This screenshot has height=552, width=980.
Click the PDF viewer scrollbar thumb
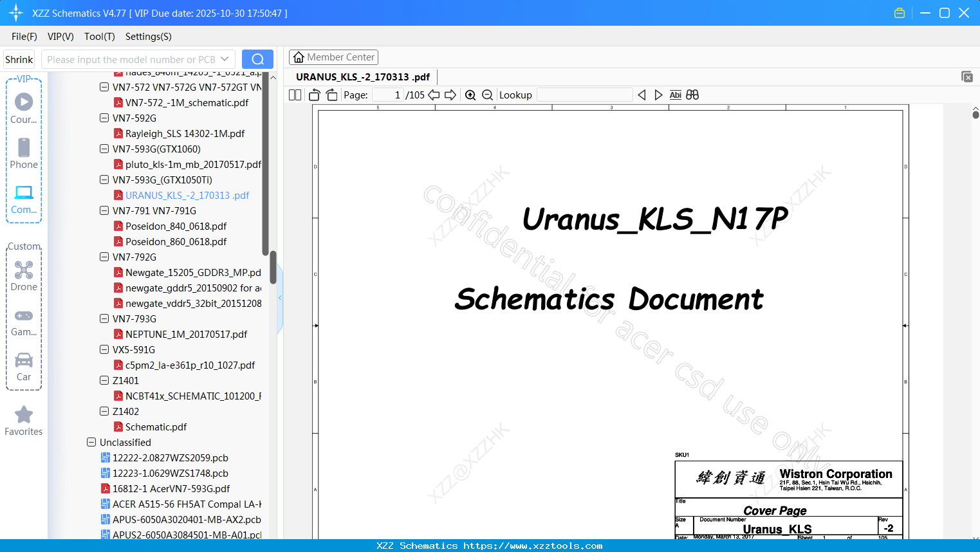[x=975, y=115]
